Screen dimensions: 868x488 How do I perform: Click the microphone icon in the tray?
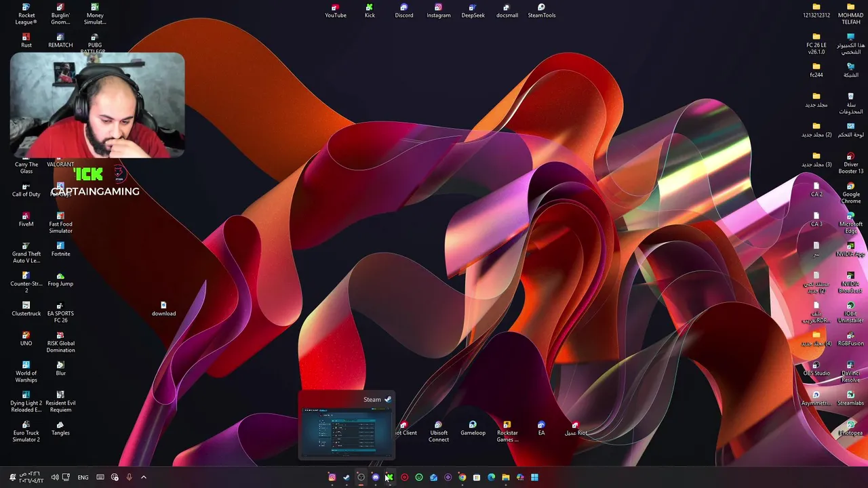click(x=129, y=477)
